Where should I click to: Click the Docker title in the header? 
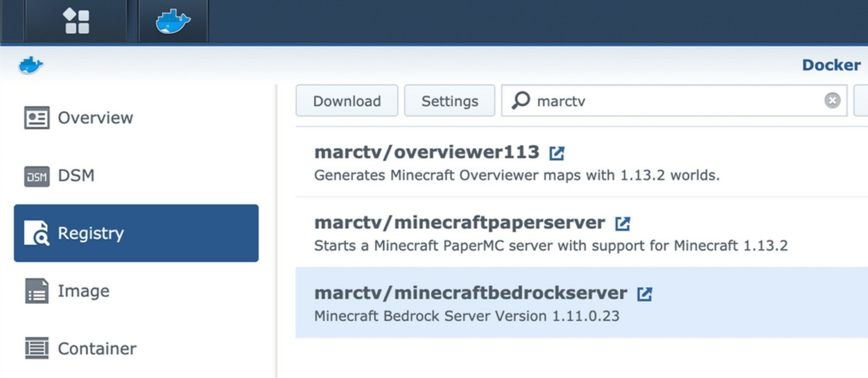[x=830, y=64]
